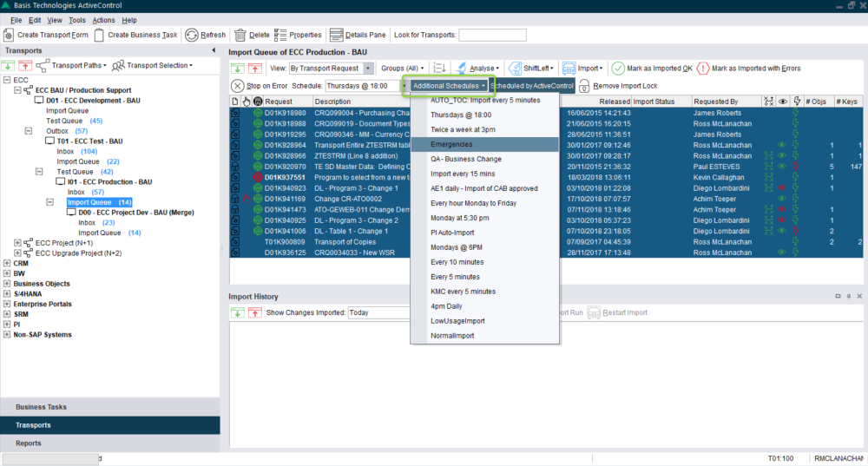Image resolution: width=868 pixels, height=466 pixels.
Task: Select Import Queue (14) tree item
Action: [x=99, y=202]
